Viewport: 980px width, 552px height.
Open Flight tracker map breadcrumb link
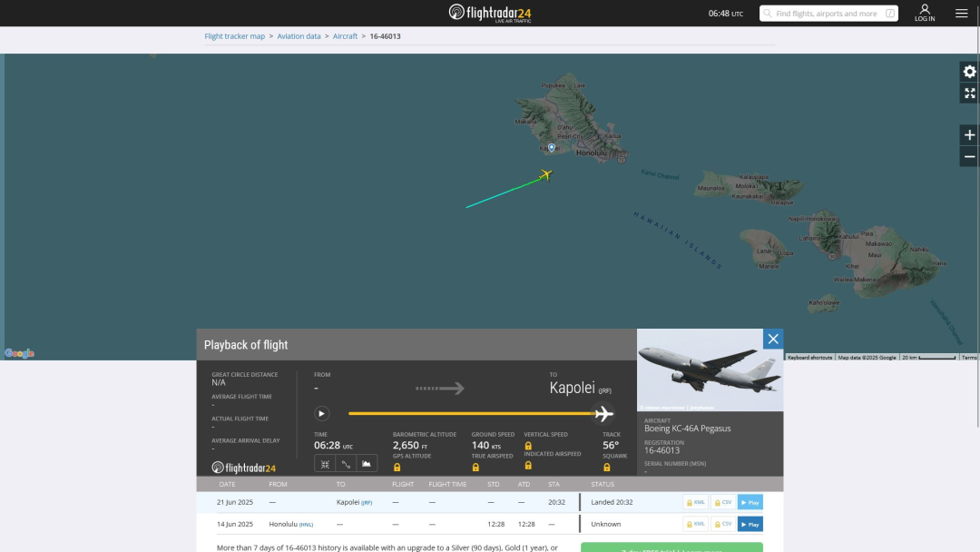pos(234,36)
